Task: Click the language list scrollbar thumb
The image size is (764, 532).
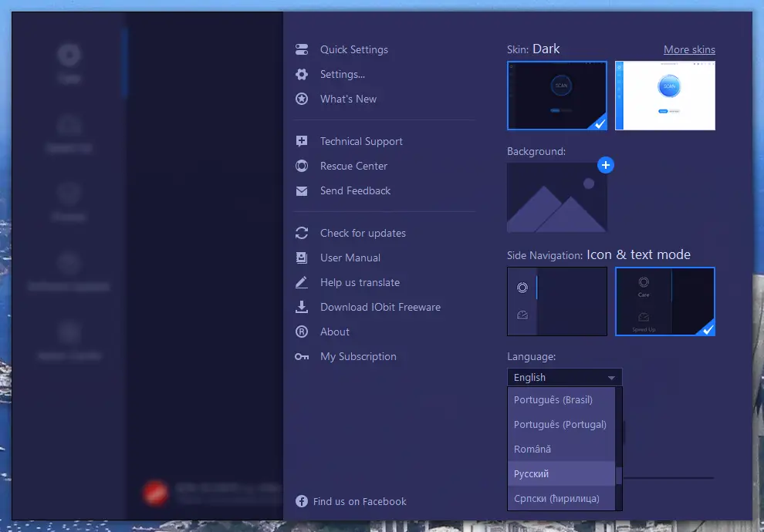Action: click(x=619, y=476)
